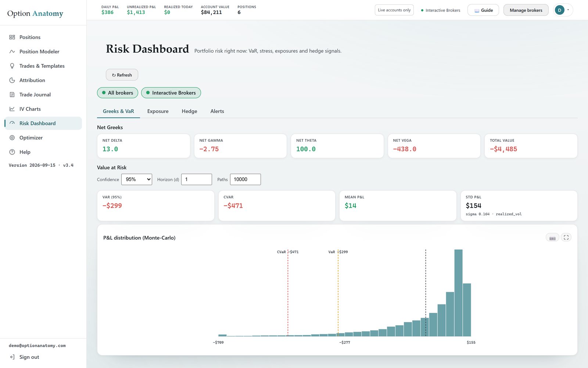Click the Position Modeler wave icon
This screenshot has height=368, width=588.
pos(12,52)
